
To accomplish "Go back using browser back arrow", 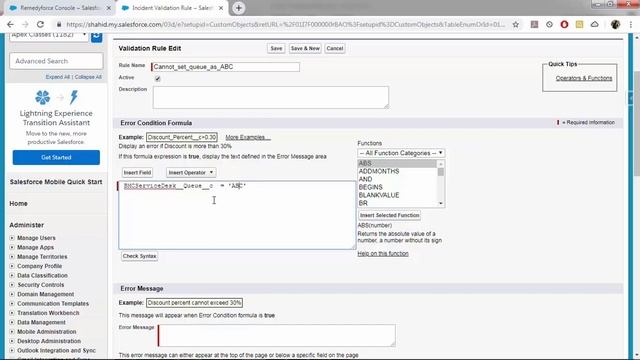I will [x=10, y=24].
